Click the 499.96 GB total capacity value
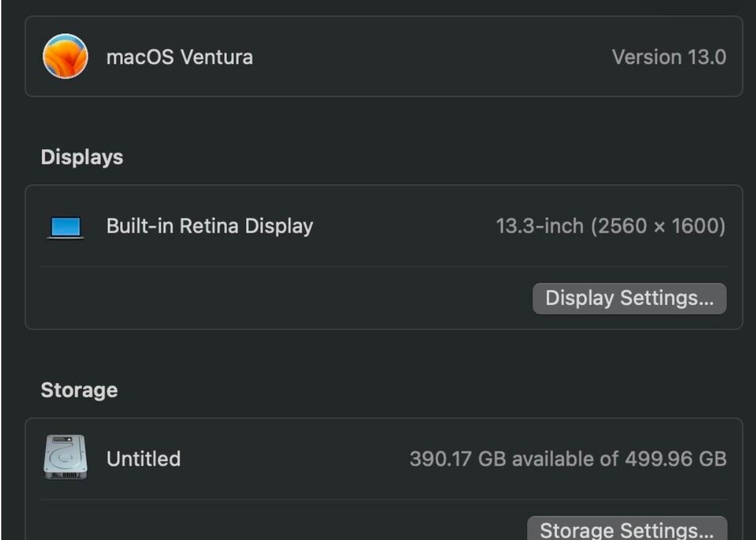The width and height of the screenshot is (756, 540). [x=675, y=459]
